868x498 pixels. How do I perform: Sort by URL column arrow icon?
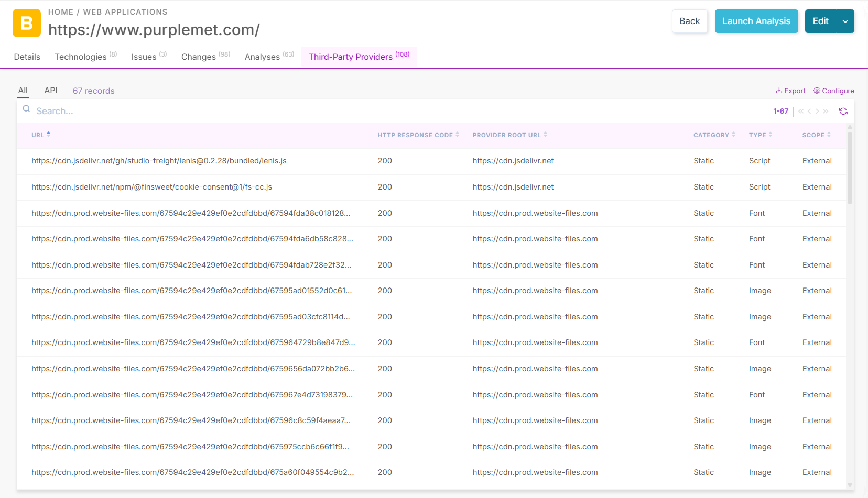click(49, 135)
